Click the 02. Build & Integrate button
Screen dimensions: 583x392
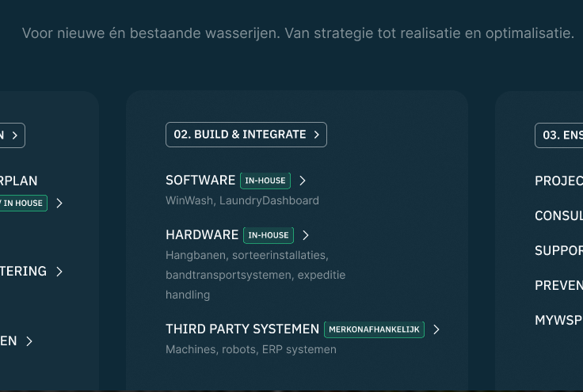point(246,135)
